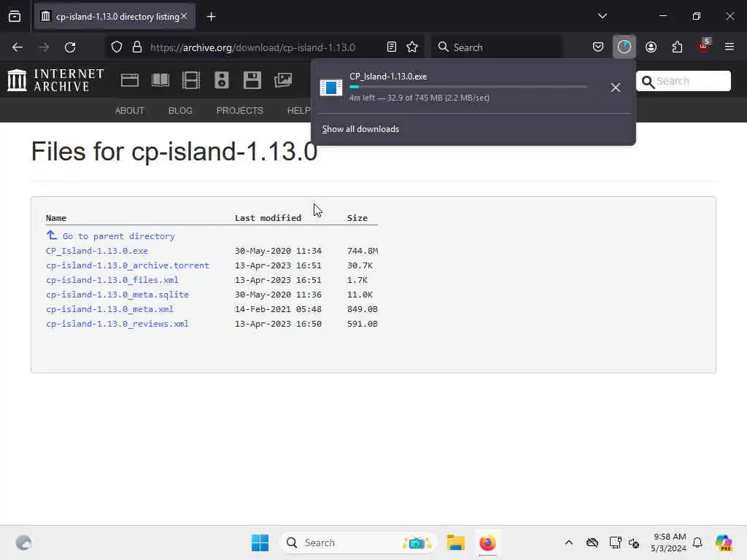
Task: Toggle reader view icon
Action: pos(392,47)
